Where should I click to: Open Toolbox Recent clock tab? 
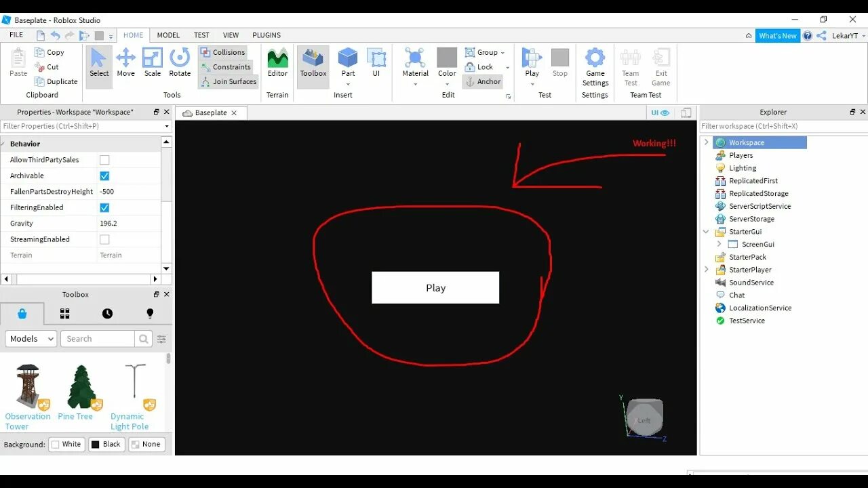coord(107,313)
